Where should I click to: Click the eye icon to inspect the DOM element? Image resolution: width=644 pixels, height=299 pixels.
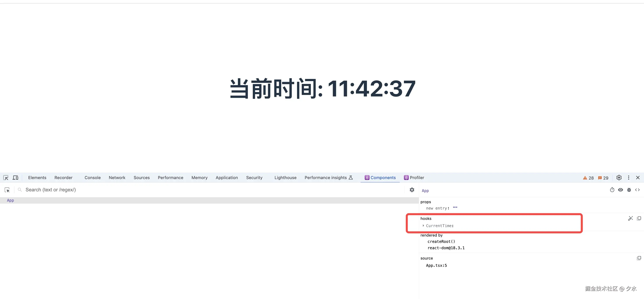pyautogui.click(x=621, y=190)
